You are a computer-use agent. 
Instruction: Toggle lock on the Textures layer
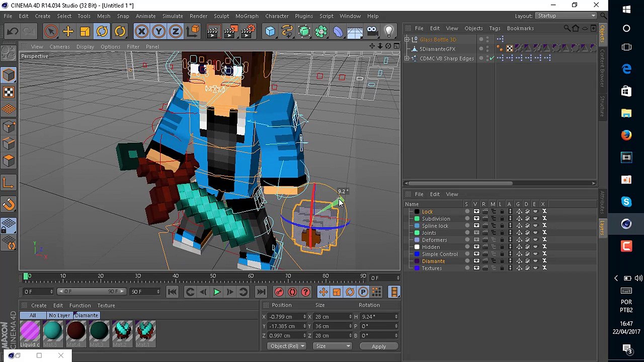502,268
